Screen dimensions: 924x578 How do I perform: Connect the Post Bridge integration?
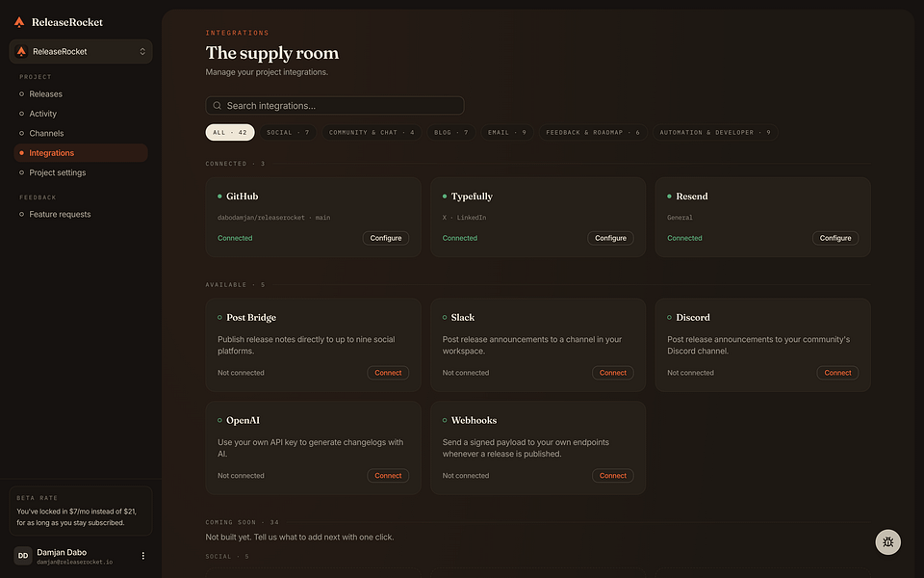388,373
